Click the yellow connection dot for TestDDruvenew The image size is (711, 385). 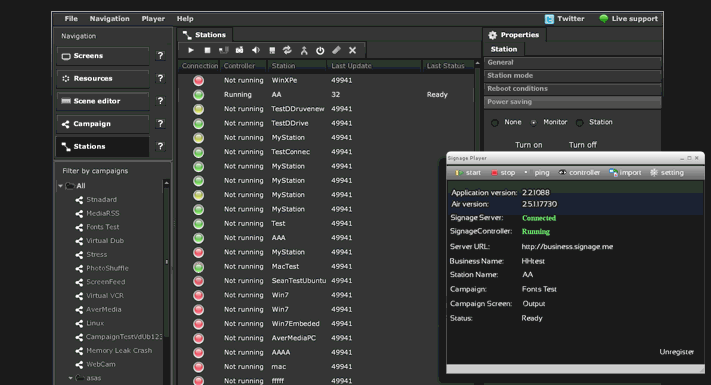[x=198, y=109]
